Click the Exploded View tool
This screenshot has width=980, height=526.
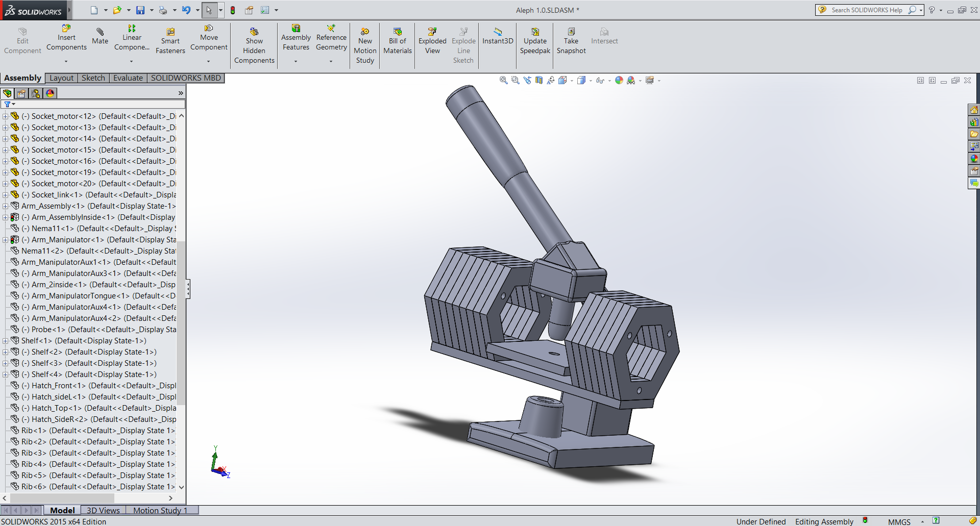coord(432,41)
